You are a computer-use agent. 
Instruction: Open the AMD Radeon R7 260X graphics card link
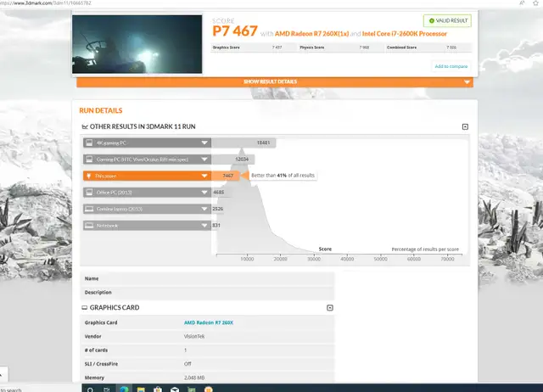(x=209, y=322)
